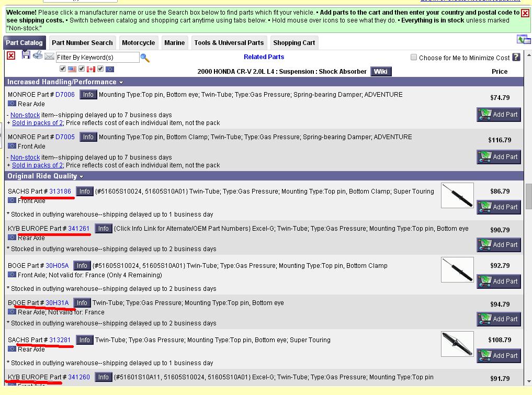Viewport: 532px width, 395px height.
Task: Open Non-stock link under Monroe D7005
Action: pos(25,157)
